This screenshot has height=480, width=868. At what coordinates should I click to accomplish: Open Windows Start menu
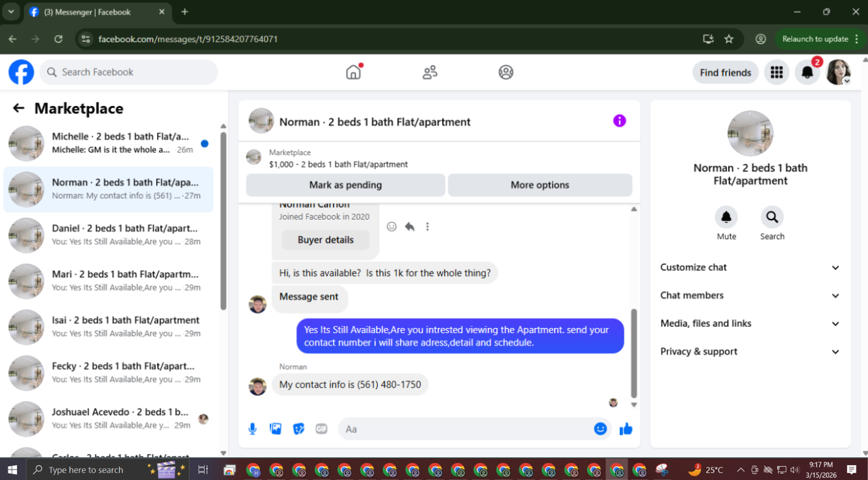point(12,470)
